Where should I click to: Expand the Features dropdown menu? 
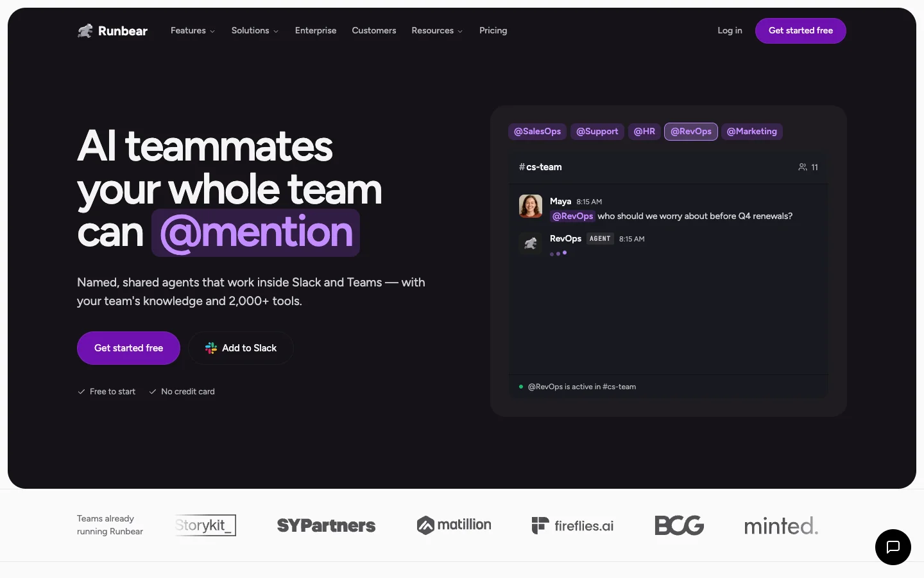pos(193,31)
